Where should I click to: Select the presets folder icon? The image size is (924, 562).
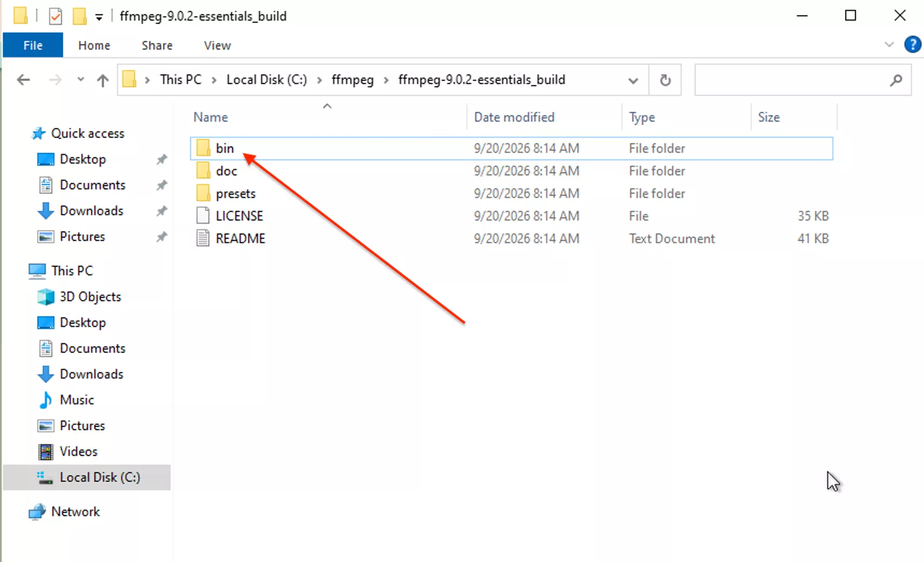(203, 193)
